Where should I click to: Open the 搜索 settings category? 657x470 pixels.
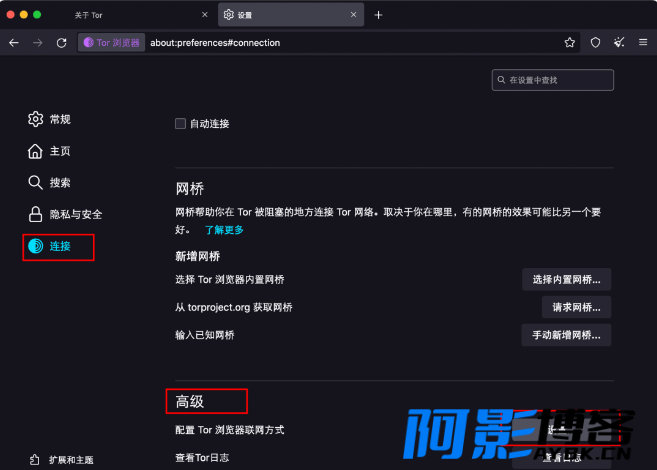[x=49, y=183]
